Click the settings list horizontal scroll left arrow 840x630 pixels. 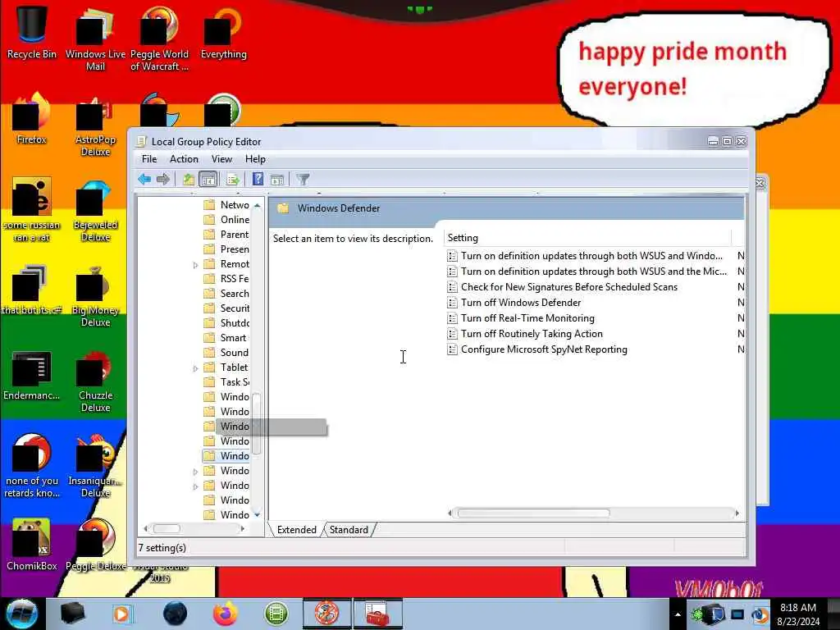pyautogui.click(x=450, y=514)
